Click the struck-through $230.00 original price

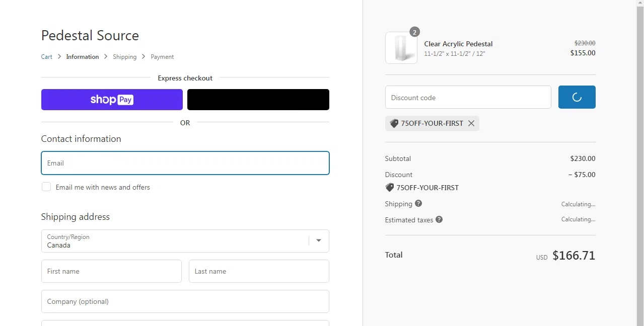click(x=585, y=43)
